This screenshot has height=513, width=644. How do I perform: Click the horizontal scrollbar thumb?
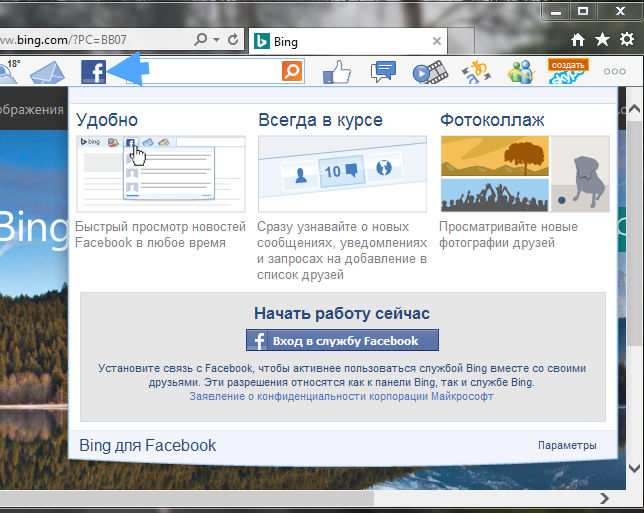click(187, 498)
